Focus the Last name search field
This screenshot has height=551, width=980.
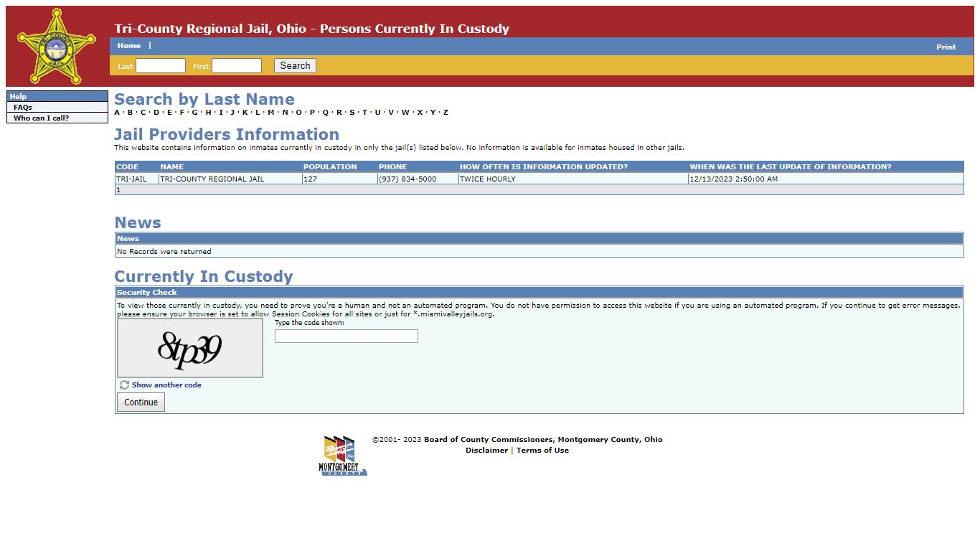tap(161, 66)
